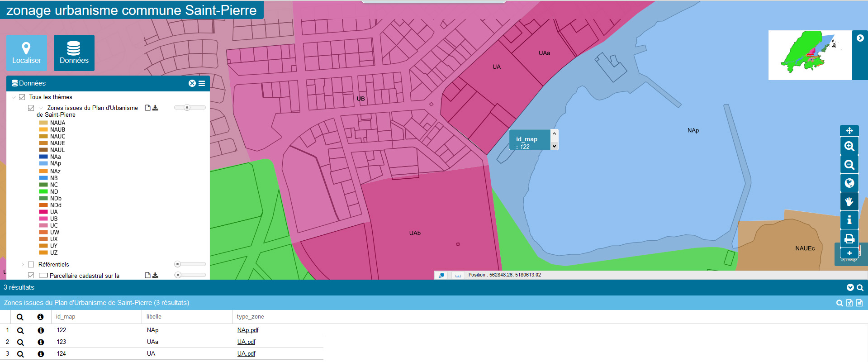Open the NAp.pdf link

(248, 330)
